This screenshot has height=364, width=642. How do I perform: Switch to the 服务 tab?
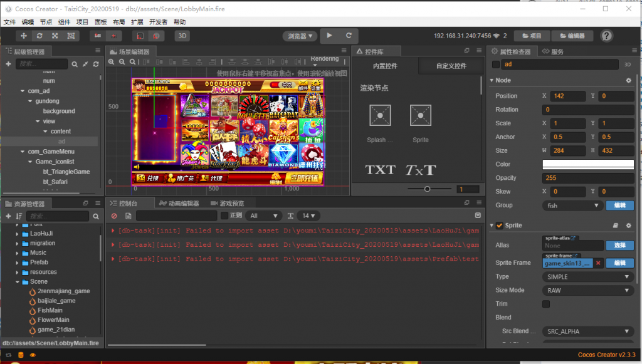point(553,51)
